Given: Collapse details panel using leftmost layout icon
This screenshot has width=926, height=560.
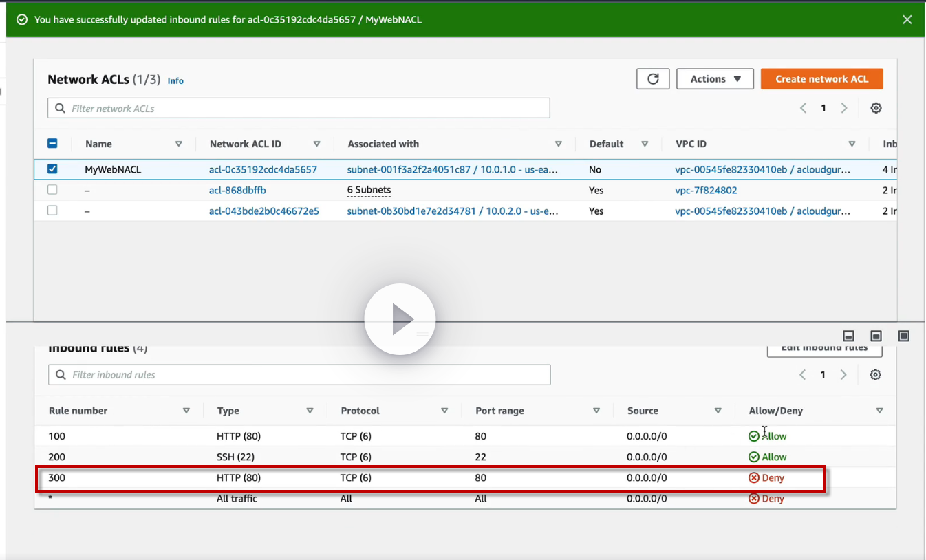Looking at the screenshot, I should (849, 336).
